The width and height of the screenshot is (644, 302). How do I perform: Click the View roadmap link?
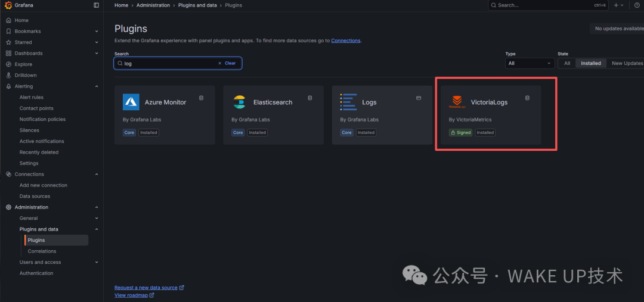131,295
